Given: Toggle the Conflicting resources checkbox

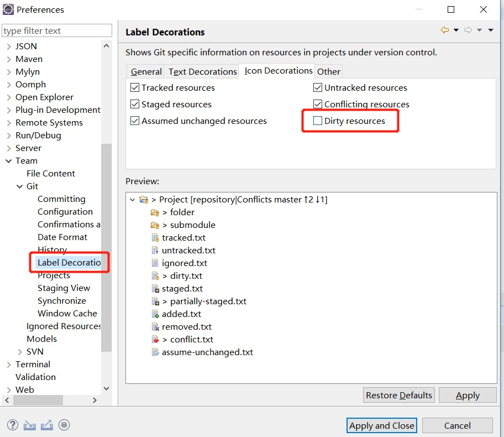Looking at the screenshot, I should pyautogui.click(x=318, y=104).
